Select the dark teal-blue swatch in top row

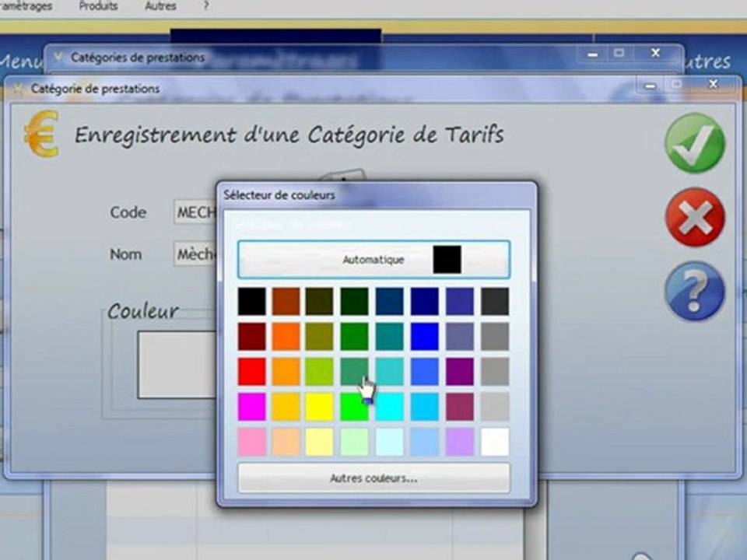pyautogui.click(x=389, y=301)
